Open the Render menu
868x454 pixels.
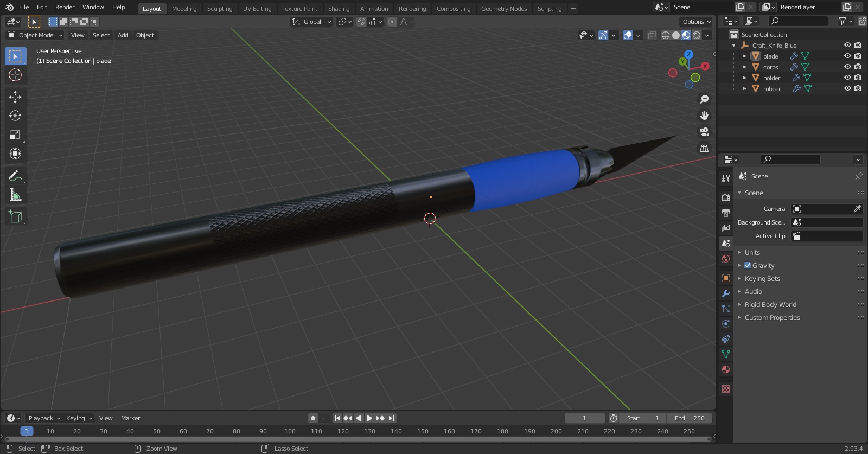tap(65, 7)
